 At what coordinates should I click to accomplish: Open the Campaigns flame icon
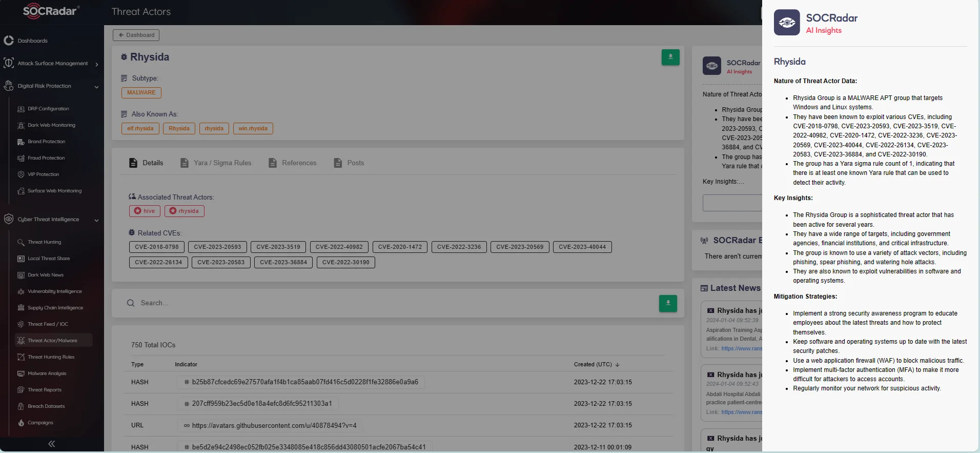click(21, 423)
